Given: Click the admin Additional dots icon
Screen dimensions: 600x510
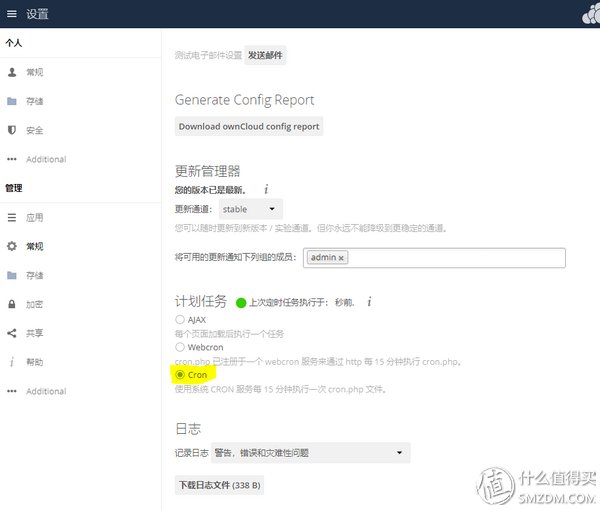Looking at the screenshot, I should pyautogui.click(x=12, y=391).
